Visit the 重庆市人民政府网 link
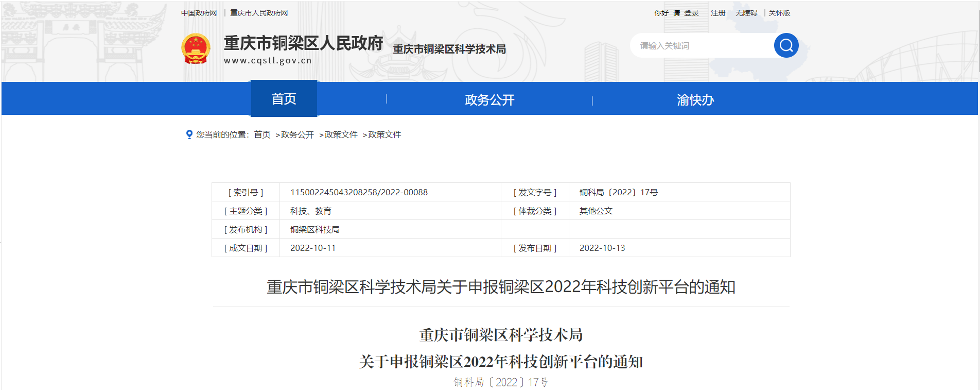 tap(259, 13)
